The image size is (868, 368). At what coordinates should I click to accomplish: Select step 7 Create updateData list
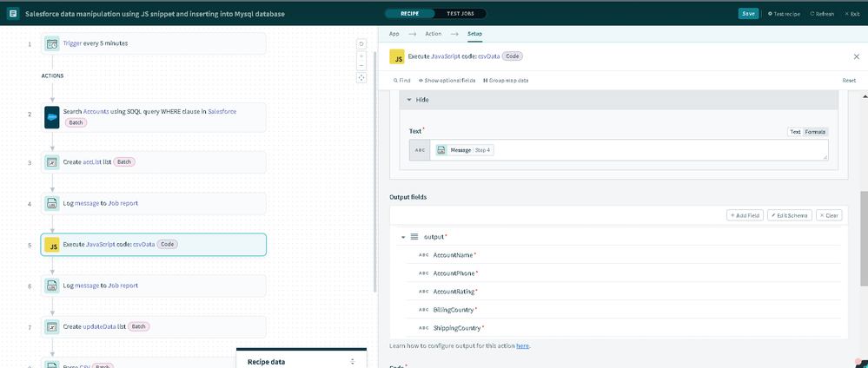tap(153, 326)
